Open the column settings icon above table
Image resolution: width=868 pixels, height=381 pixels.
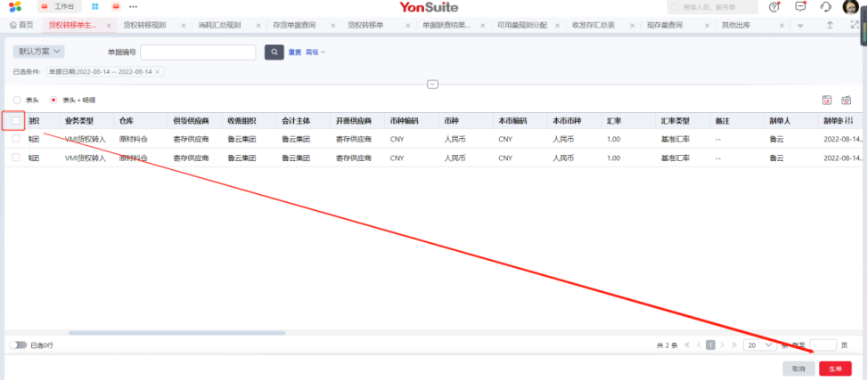(x=847, y=101)
